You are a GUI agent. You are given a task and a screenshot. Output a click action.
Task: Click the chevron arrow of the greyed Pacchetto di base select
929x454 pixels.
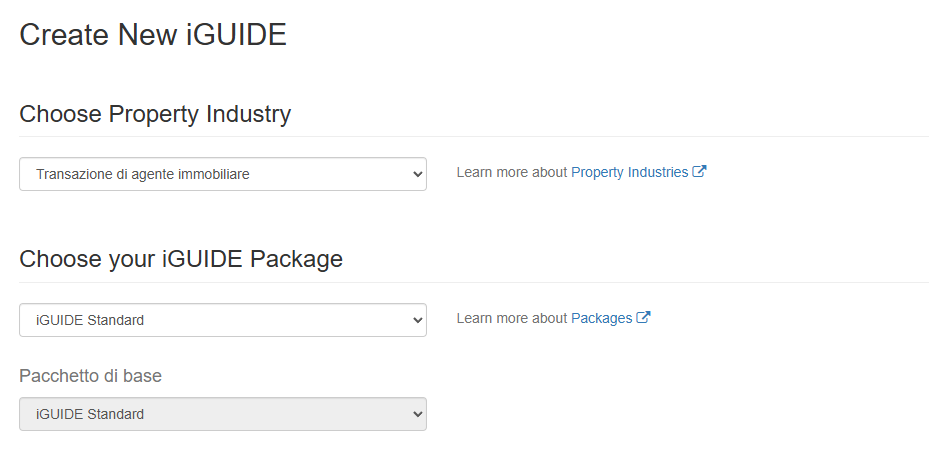pos(418,414)
